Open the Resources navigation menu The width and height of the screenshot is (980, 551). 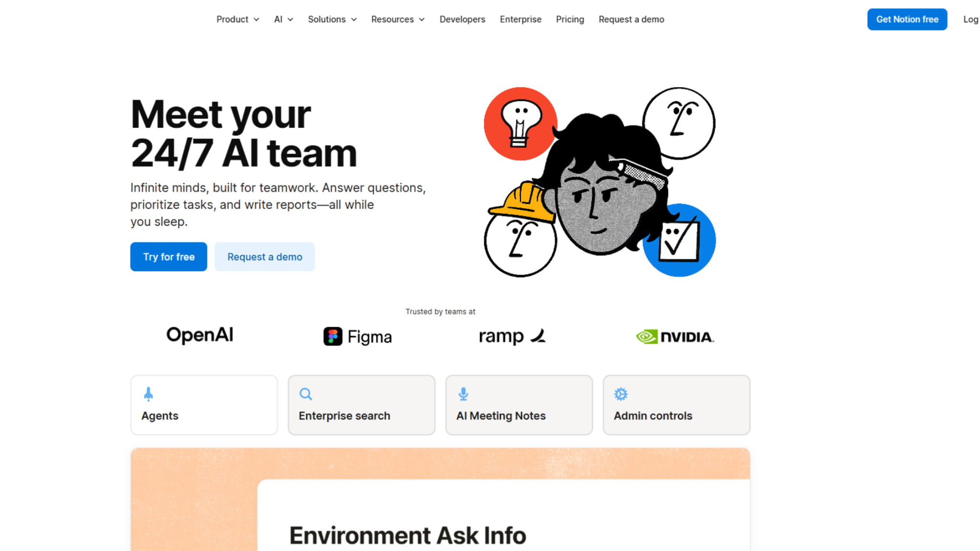click(398, 19)
